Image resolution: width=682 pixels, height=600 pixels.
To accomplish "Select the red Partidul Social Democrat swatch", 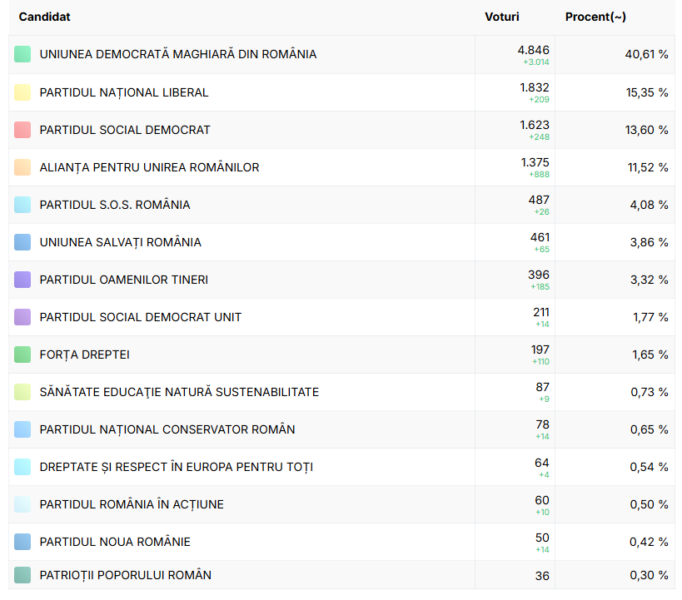I will [22, 130].
